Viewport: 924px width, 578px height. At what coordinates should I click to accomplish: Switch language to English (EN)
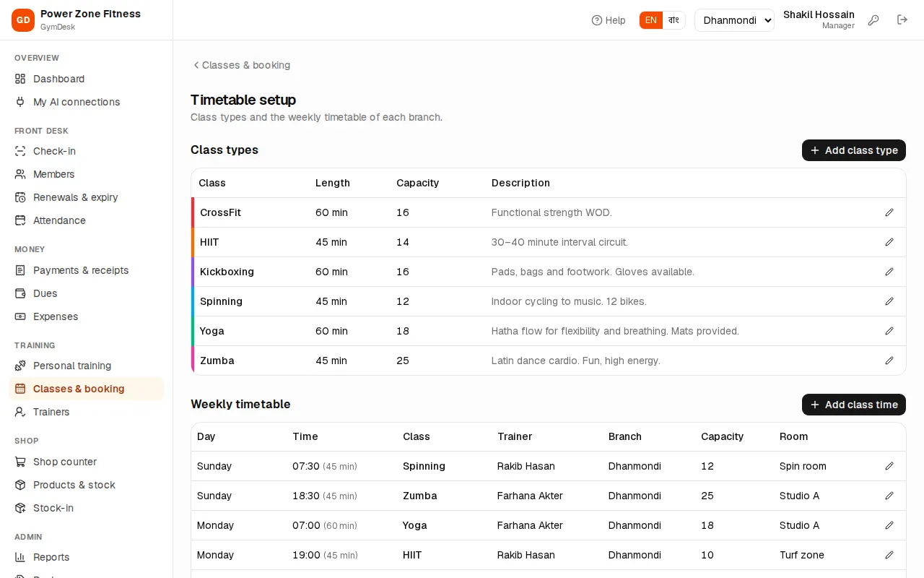(x=651, y=20)
